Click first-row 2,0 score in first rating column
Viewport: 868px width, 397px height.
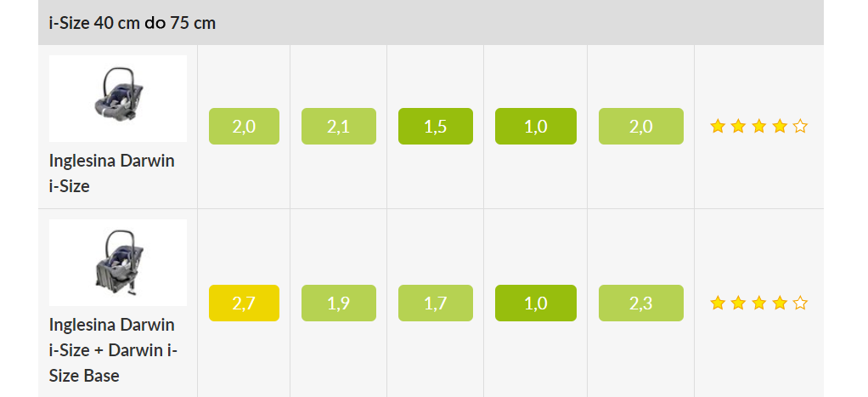click(244, 127)
